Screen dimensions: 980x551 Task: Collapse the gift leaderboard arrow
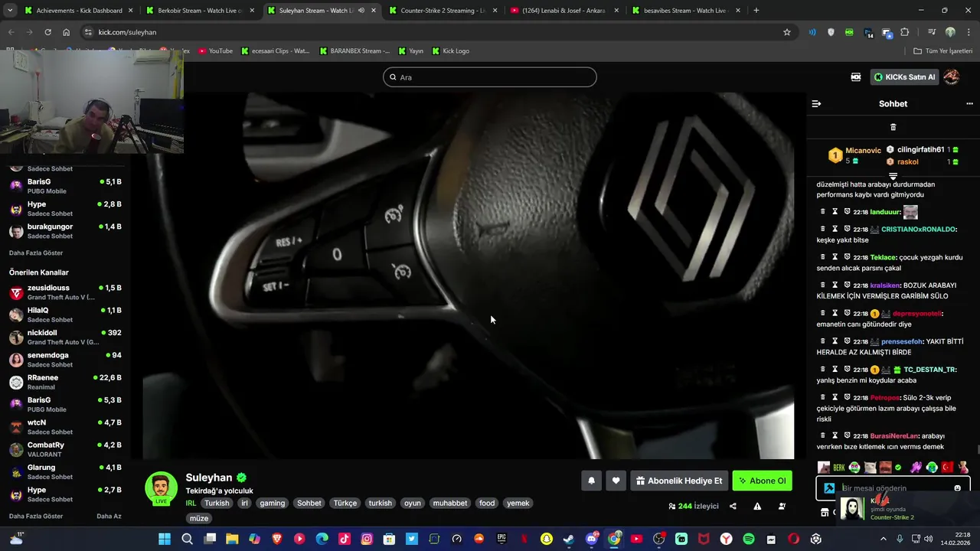(893, 176)
